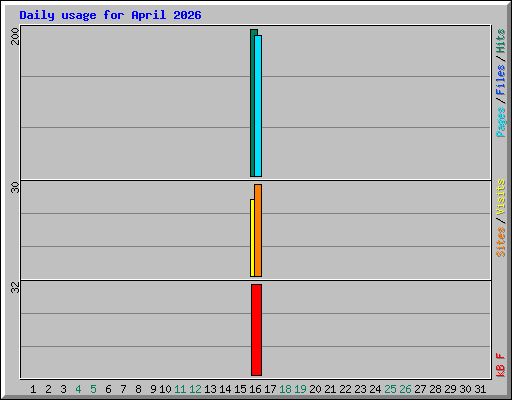Click day 23 on the x-axis

tap(360, 389)
